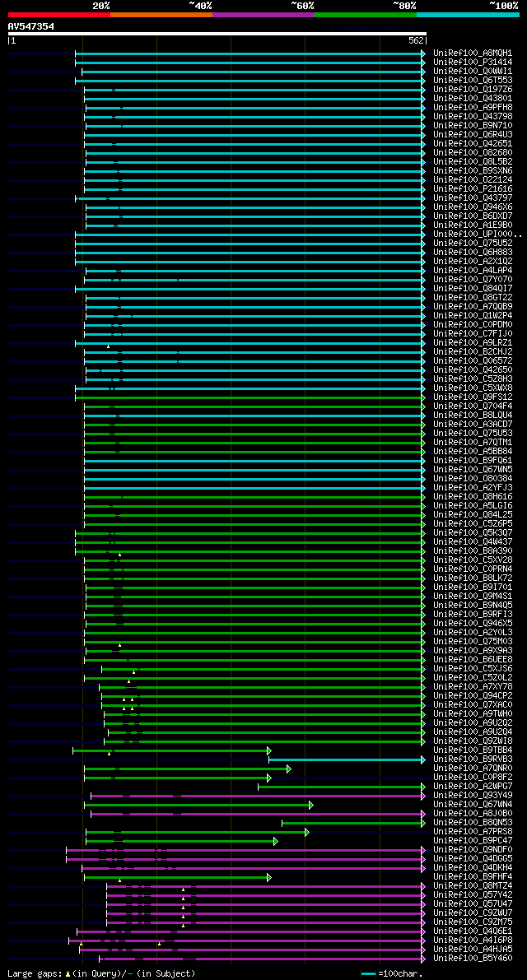Open the UniRef100_A8MQH1 hit
Image resolution: width=527 pixels, height=980 pixels.
pyautogui.click(x=473, y=53)
